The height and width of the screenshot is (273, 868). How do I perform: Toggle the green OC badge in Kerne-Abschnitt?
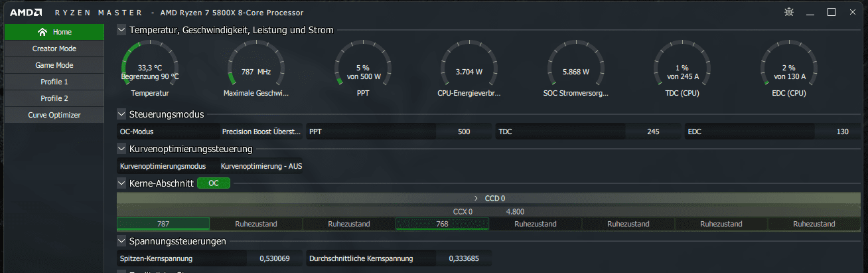pos(214,183)
